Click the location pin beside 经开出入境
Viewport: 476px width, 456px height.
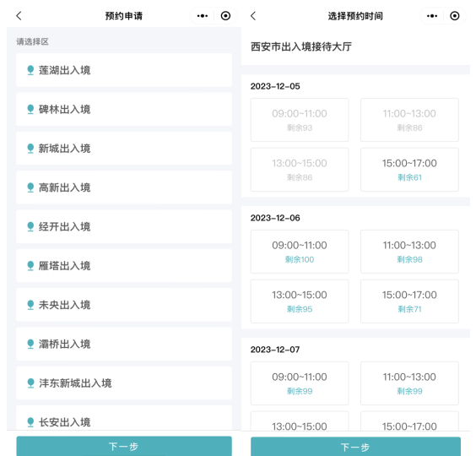point(30,226)
